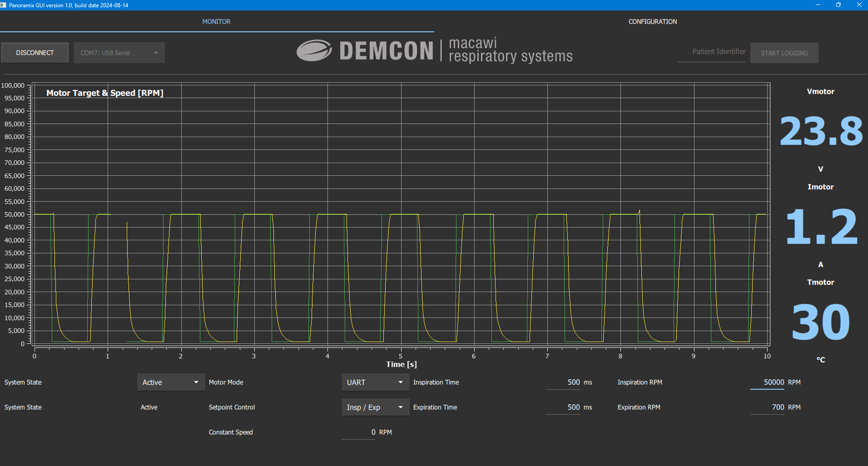Select the MONITOR tab
This screenshot has width=868, height=466.
click(x=216, y=21)
